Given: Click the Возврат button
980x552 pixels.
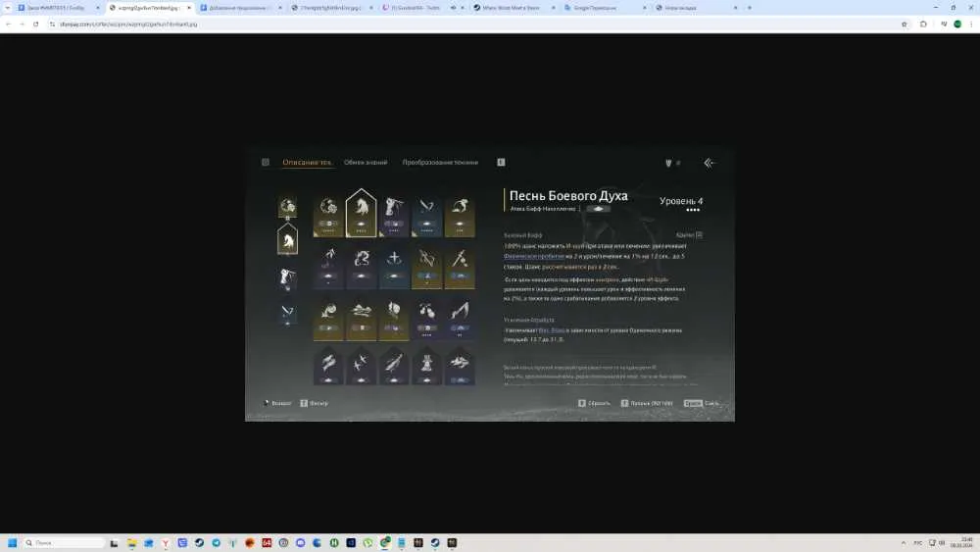Looking at the screenshot, I should (277, 403).
